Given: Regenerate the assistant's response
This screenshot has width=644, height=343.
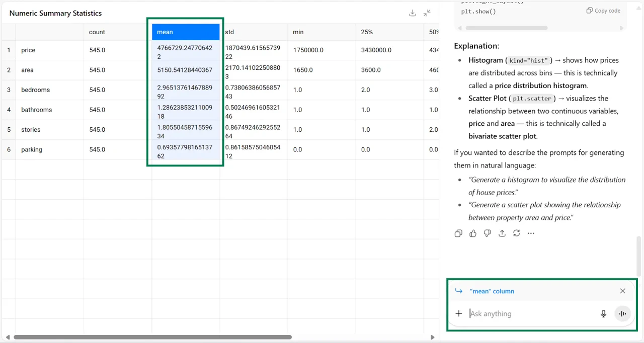Looking at the screenshot, I should (516, 233).
